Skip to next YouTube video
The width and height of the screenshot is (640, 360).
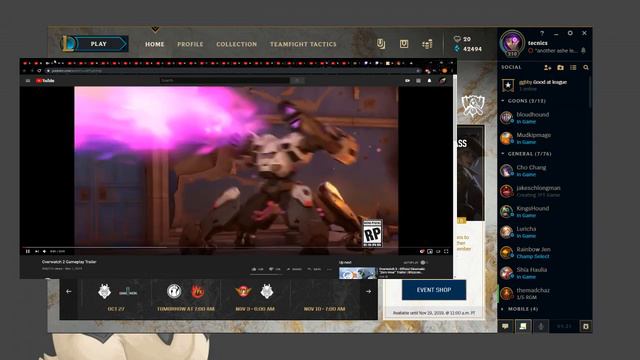point(36,251)
